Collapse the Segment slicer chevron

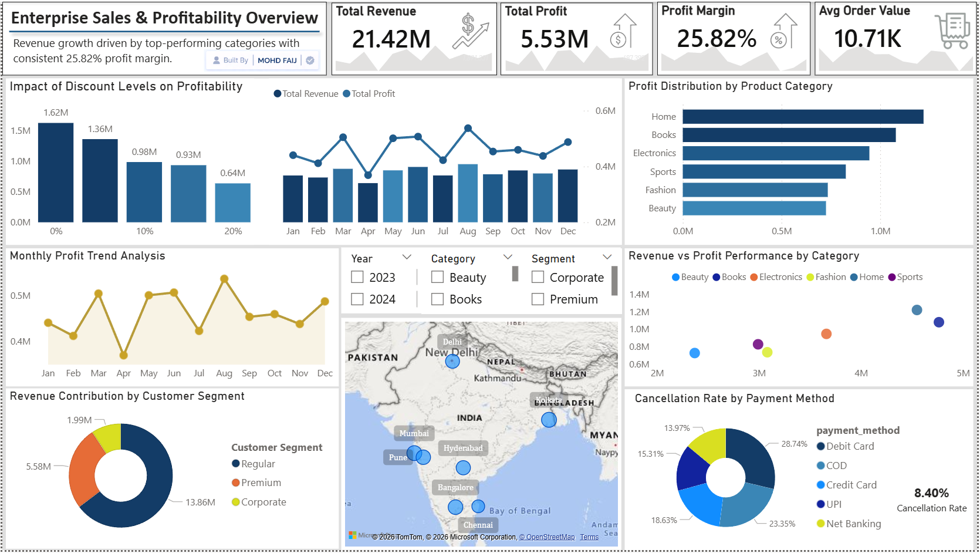pos(607,257)
